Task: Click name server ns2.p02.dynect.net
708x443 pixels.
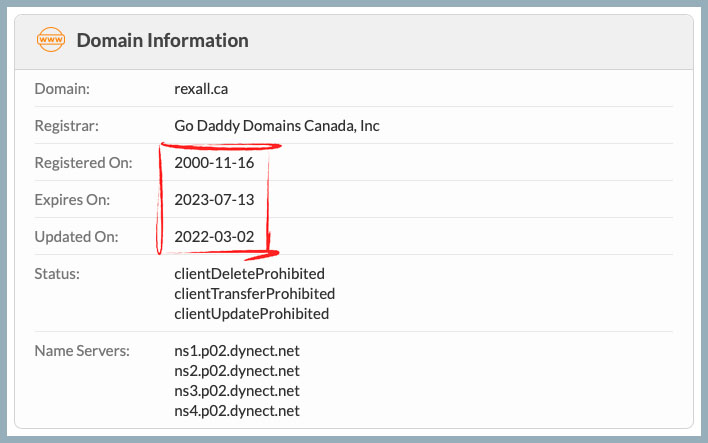Action: tap(237, 371)
